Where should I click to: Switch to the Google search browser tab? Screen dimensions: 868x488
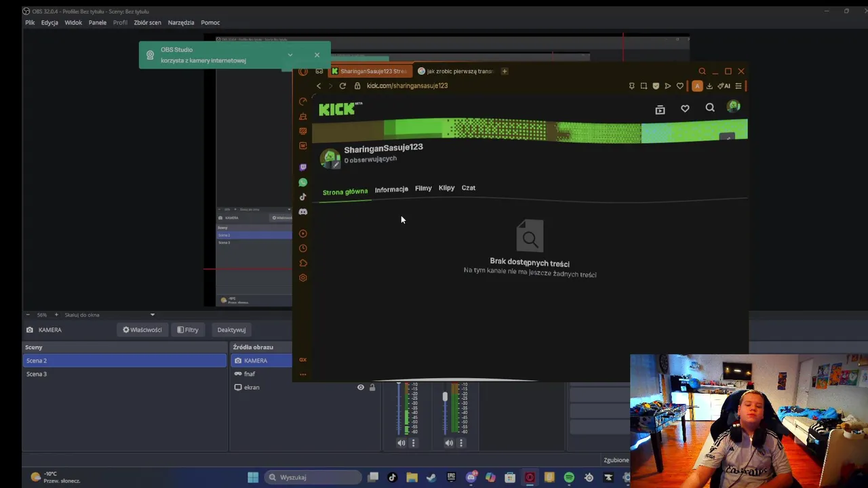pos(456,71)
